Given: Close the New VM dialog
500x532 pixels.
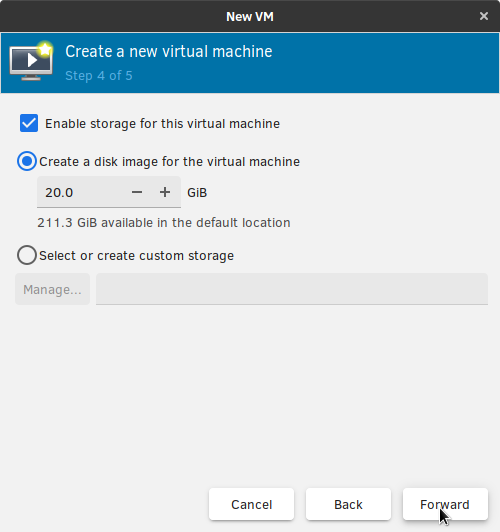Looking at the screenshot, I should (x=484, y=16).
